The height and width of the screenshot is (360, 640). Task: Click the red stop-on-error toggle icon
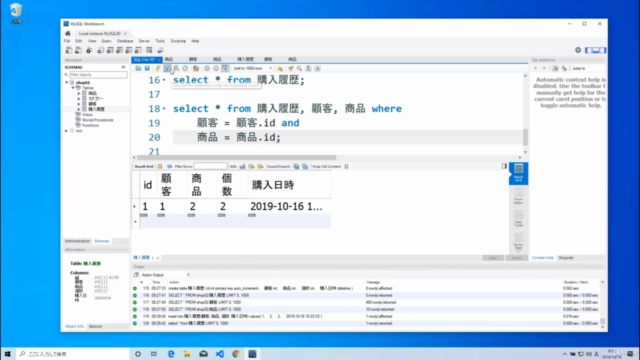[x=196, y=69]
